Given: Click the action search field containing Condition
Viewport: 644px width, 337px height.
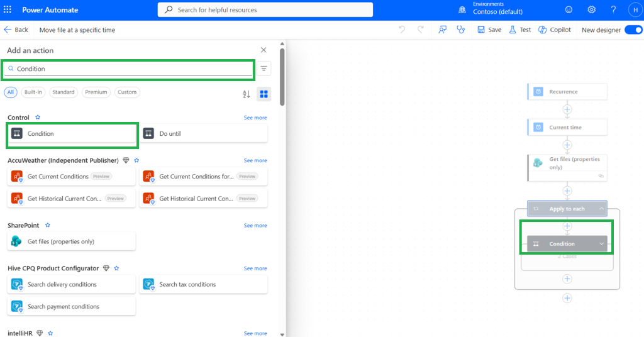Looking at the screenshot, I should point(128,69).
